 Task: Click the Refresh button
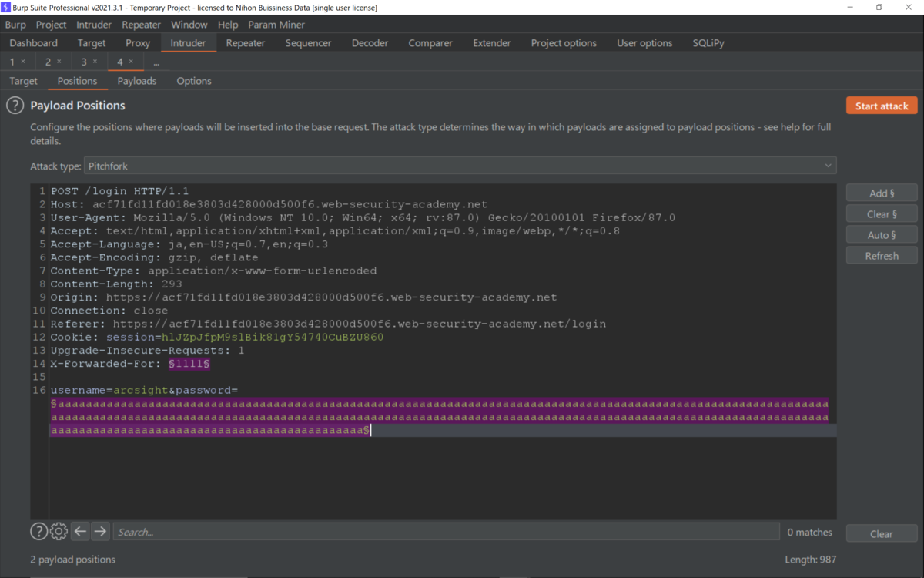coord(882,255)
